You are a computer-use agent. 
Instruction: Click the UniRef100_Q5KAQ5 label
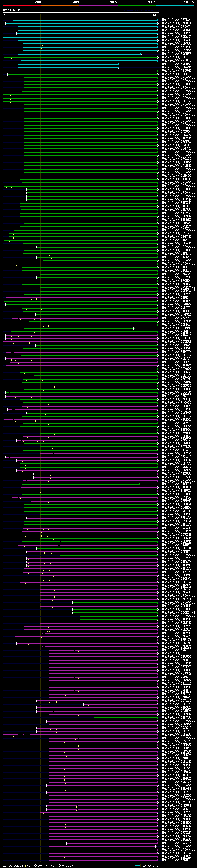(x=177, y=735)
